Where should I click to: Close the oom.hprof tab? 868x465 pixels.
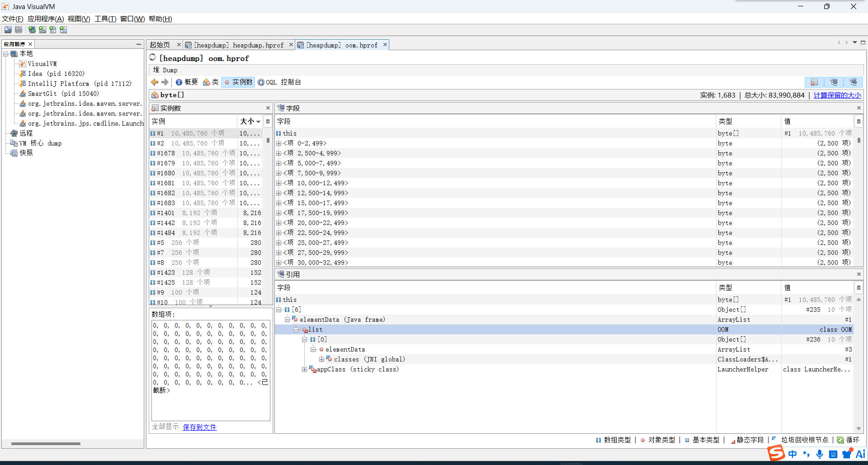(x=385, y=45)
